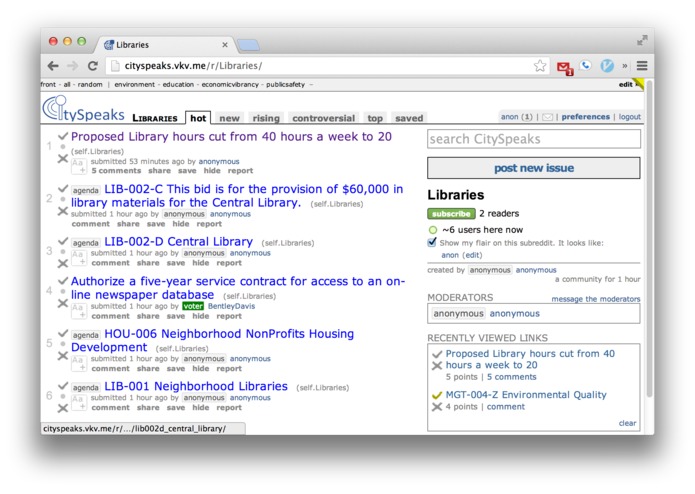Click the page vertical scrollbar
Screen dimensions: 695x494
point(649,239)
